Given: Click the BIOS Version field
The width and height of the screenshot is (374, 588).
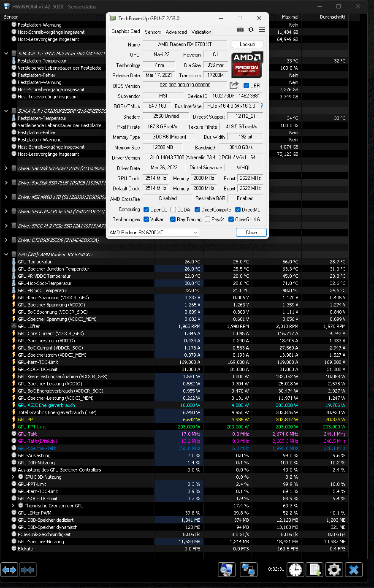Looking at the screenshot, I should point(185,85).
